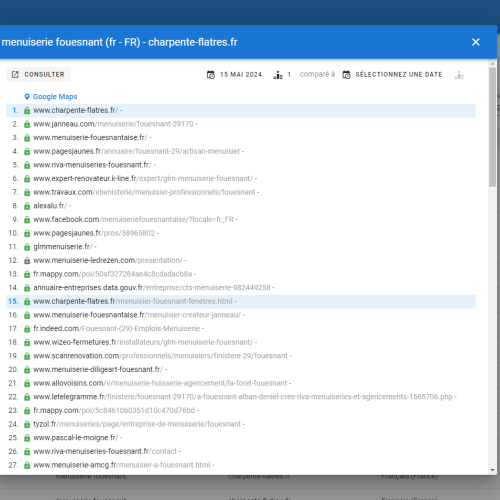Click the Google Maps pin icon
Screen dimensions: 500x500
(x=27, y=97)
